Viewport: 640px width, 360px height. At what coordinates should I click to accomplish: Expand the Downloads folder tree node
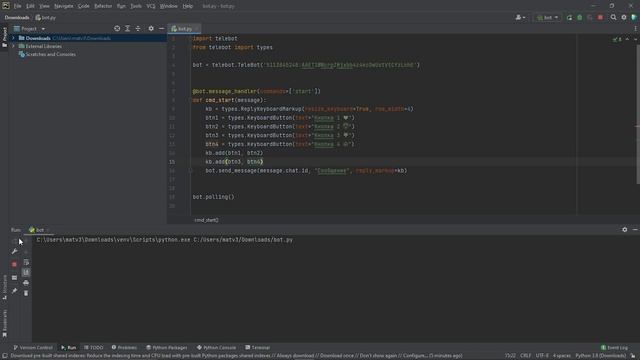(x=13, y=38)
